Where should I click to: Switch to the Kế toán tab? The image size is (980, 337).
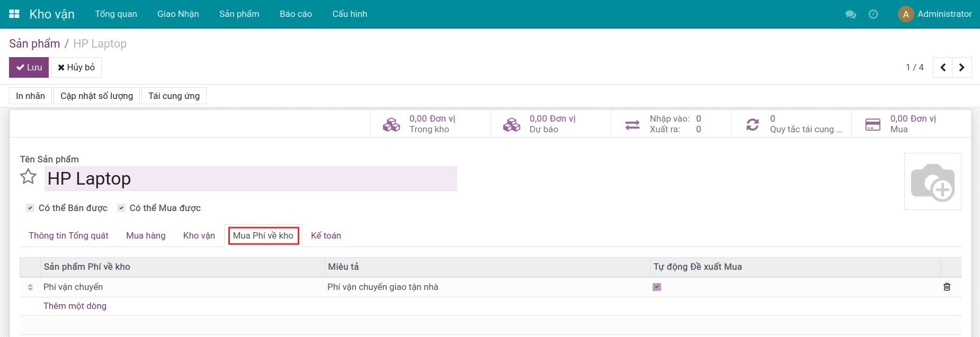(x=326, y=235)
